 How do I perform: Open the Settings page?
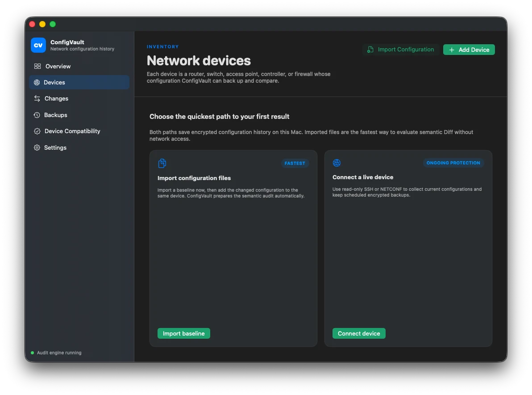coord(79,148)
